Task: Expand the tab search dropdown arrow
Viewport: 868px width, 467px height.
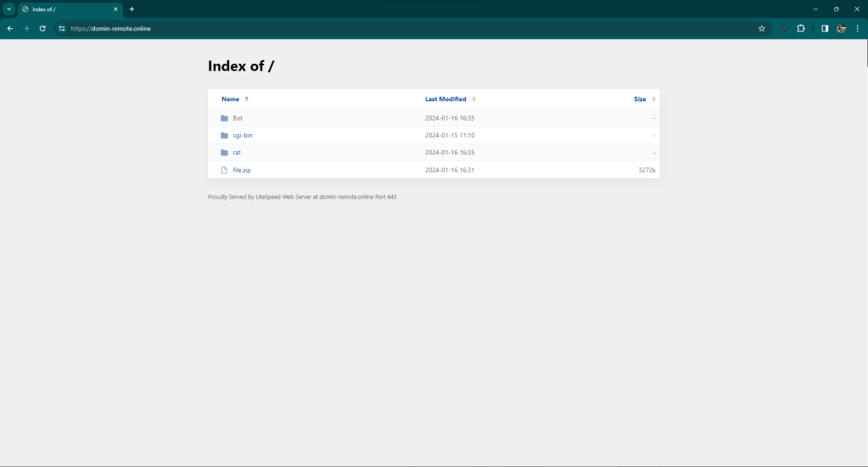Action: [x=8, y=8]
